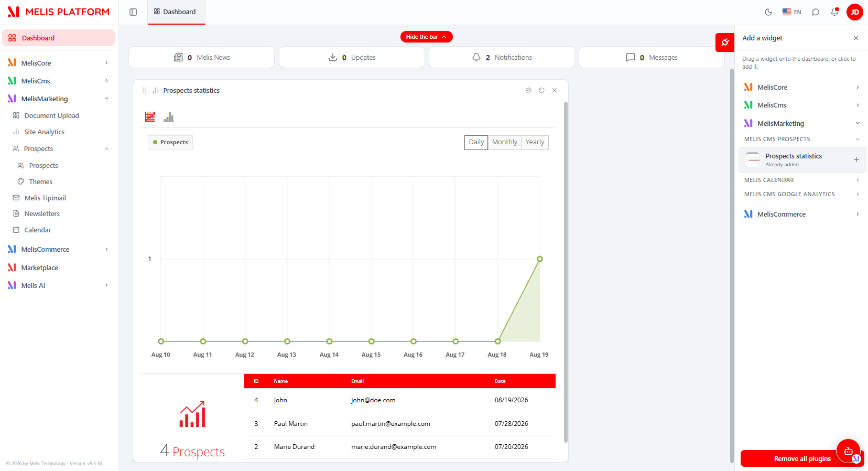
Task: Click the john@doe.com email cell
Action: tap(373, 400)
